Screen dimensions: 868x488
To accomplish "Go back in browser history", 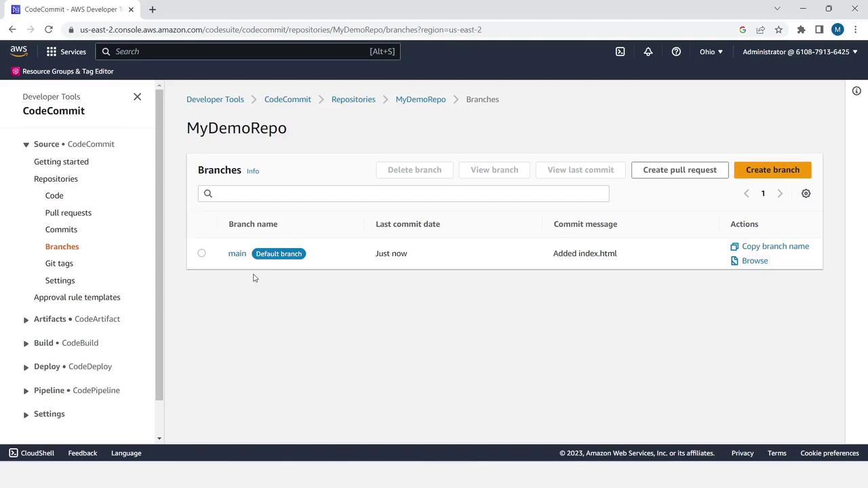I will 12,30.
